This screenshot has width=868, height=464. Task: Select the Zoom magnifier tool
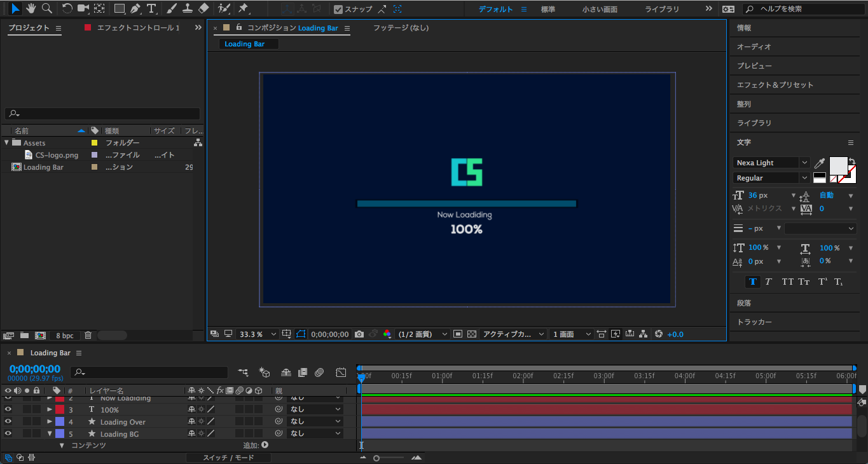pos(47,8)
